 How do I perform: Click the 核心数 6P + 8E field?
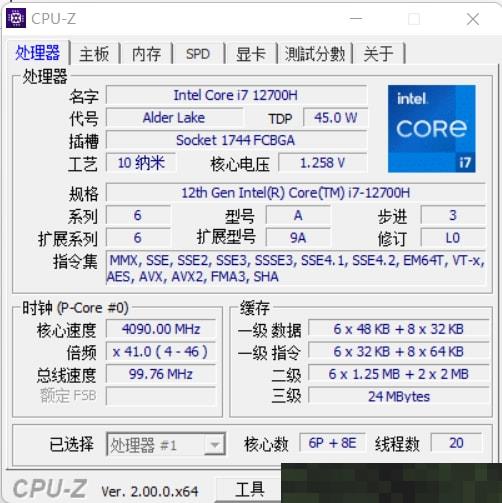[x=332, y=443]
